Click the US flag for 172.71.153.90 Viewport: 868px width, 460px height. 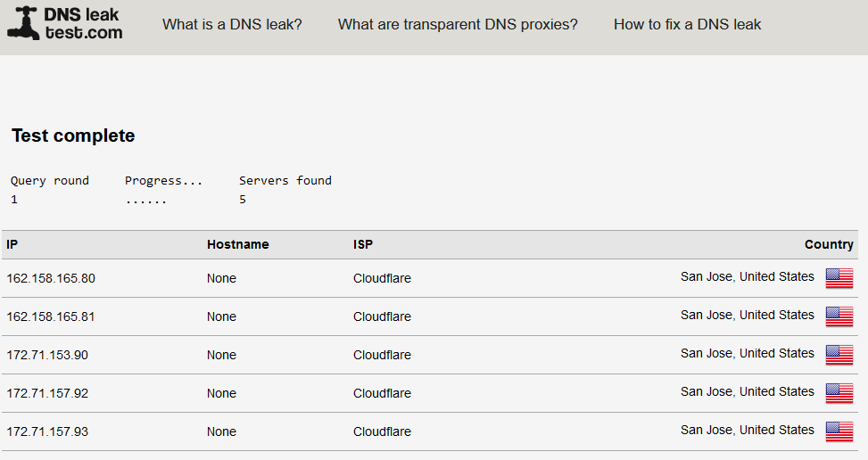click(x=839, y=355)
